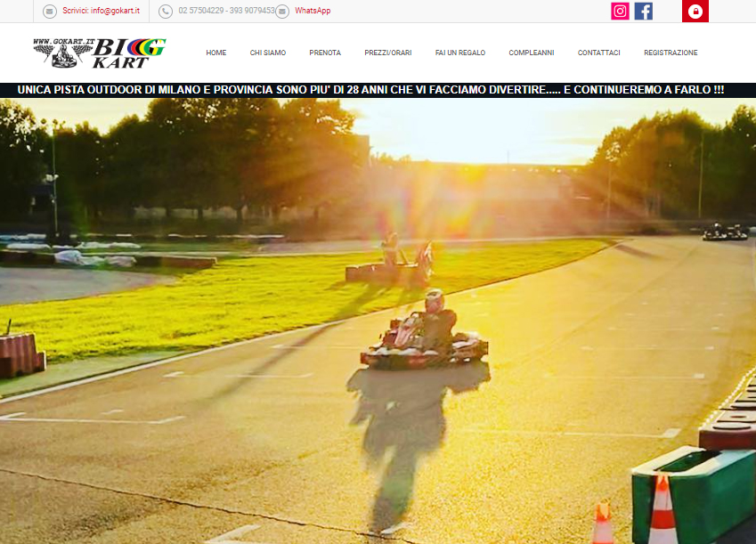
Task: Open the Facebook page icon
Action: tap(643, 11)
